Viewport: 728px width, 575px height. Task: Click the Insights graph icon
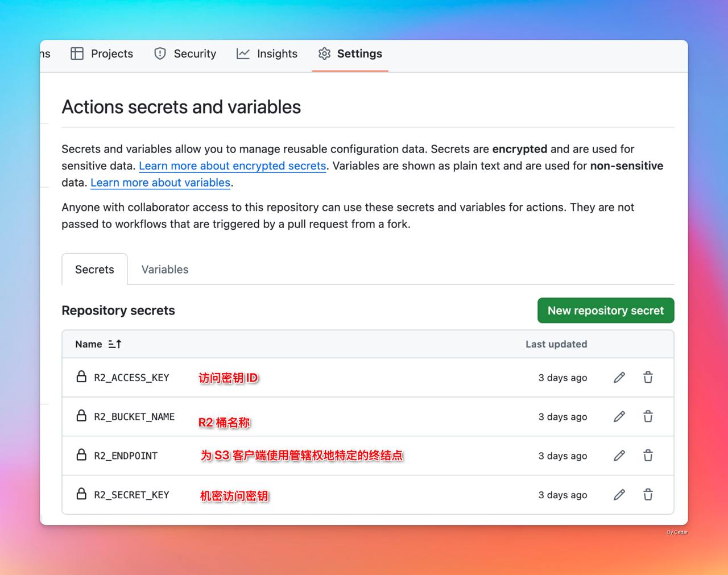tap(243, 53)
